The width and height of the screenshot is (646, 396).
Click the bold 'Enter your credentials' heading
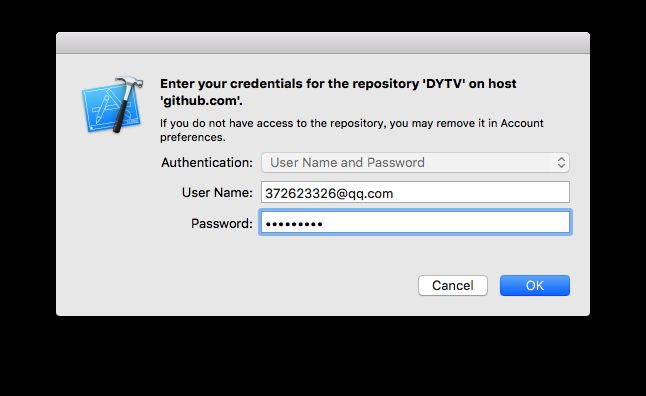click(x=338, y=92)
